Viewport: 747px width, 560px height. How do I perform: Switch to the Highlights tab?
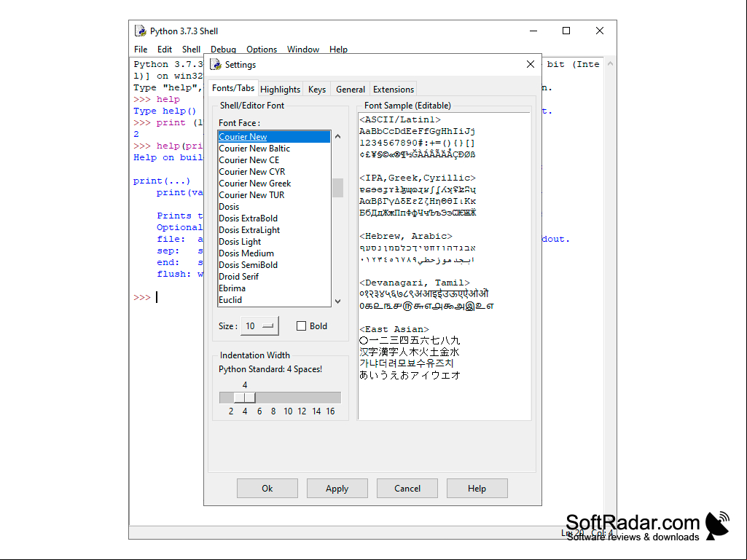[280, 89]
